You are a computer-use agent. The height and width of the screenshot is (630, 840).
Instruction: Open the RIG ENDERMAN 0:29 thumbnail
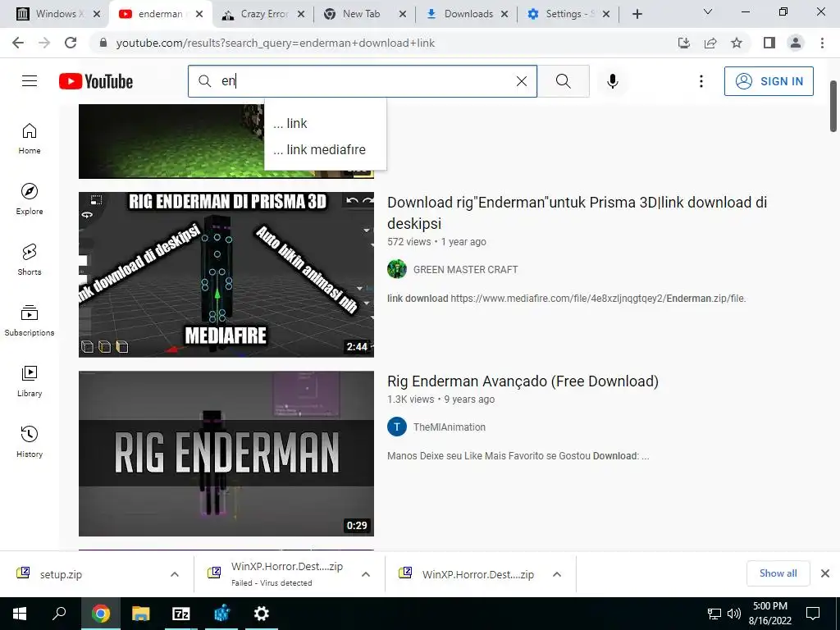(226, 454)
